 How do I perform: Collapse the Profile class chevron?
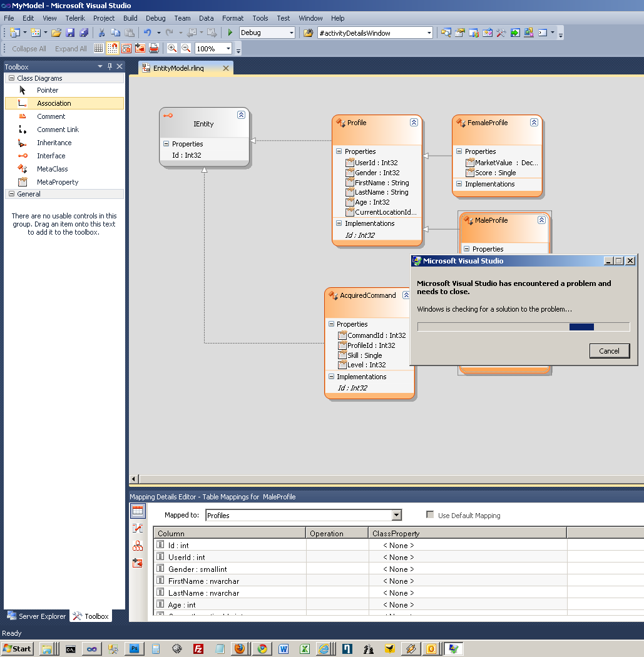pos(414,123)
